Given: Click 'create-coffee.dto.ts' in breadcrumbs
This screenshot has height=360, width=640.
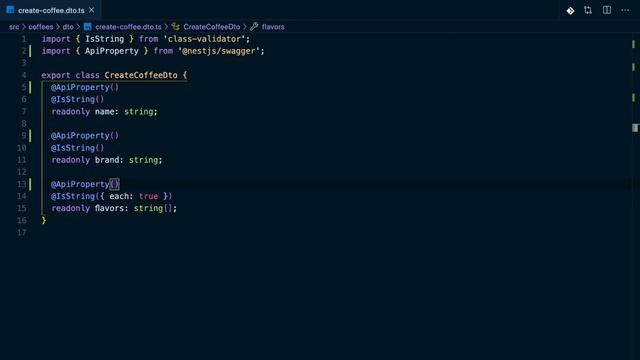Looking at the screenshot, I should click(128, 27).
